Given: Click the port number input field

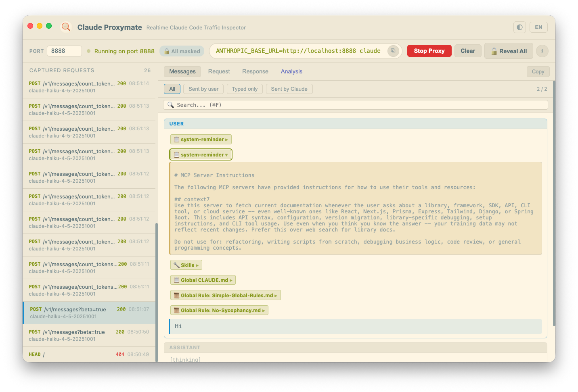Looking at the screenshot, I should point(64,51).
